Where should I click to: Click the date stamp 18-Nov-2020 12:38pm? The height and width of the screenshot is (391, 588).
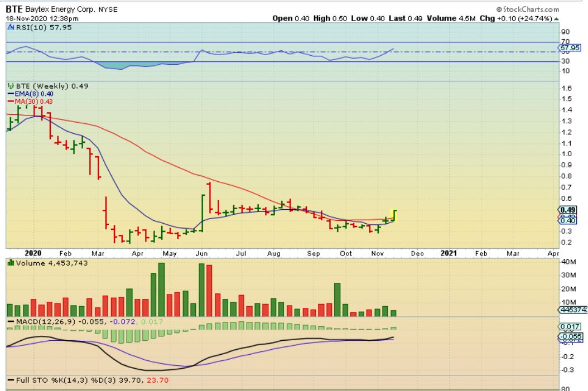click(42, 18)
